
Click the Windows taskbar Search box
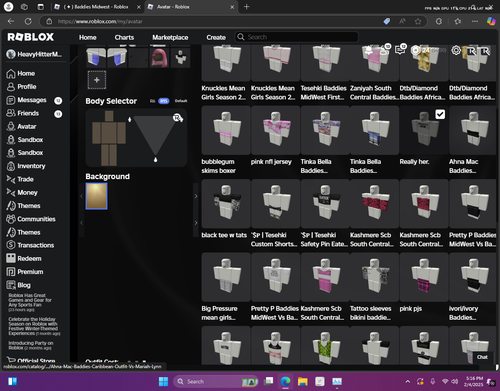coord(216,381)
